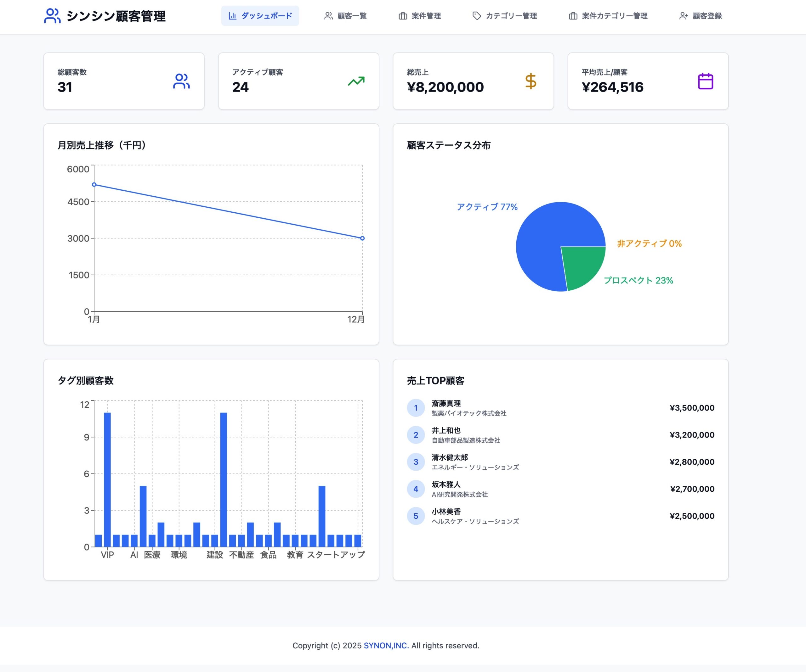Click the dollar sign icon in 総売上 card

[531, 81]
